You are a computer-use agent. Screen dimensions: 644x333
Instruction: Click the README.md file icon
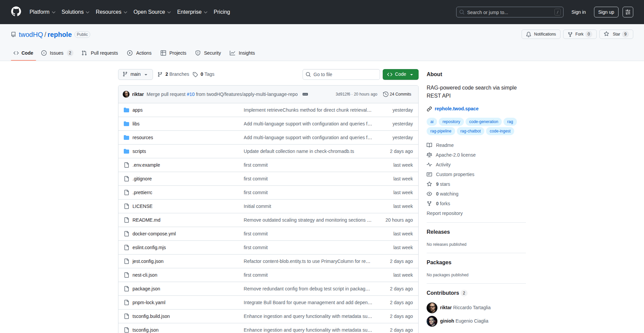[126, 220]
